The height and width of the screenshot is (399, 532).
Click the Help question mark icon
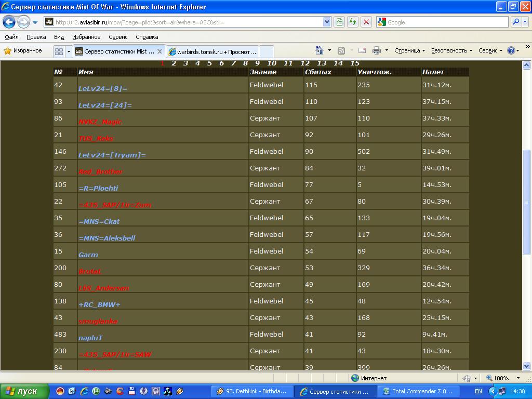pos(511,50)
